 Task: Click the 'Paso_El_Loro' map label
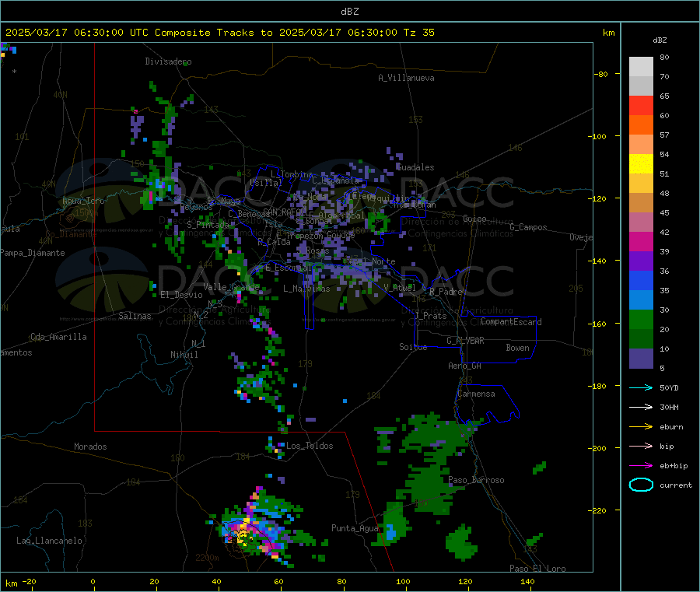(537, 569)
